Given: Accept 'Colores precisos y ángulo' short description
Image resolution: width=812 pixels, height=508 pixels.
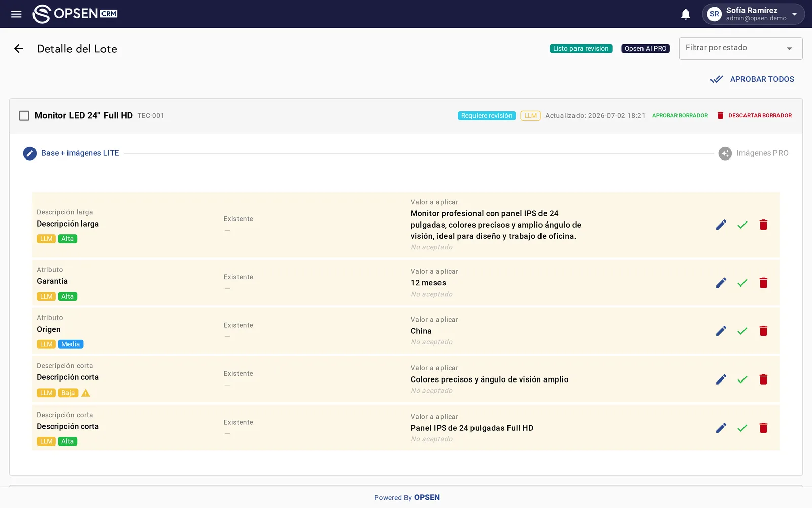Looking at the screenshot, I should [x=742, y=379].
